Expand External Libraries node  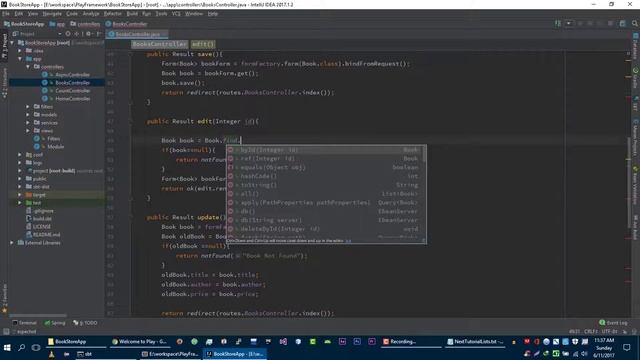tap(12, 242)
